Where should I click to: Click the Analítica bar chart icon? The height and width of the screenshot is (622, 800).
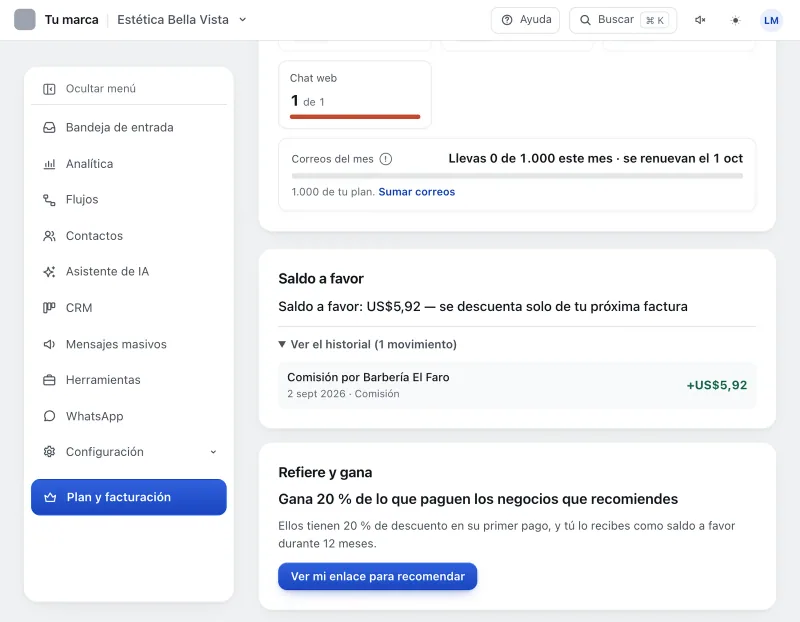click(x=49, y=164)
